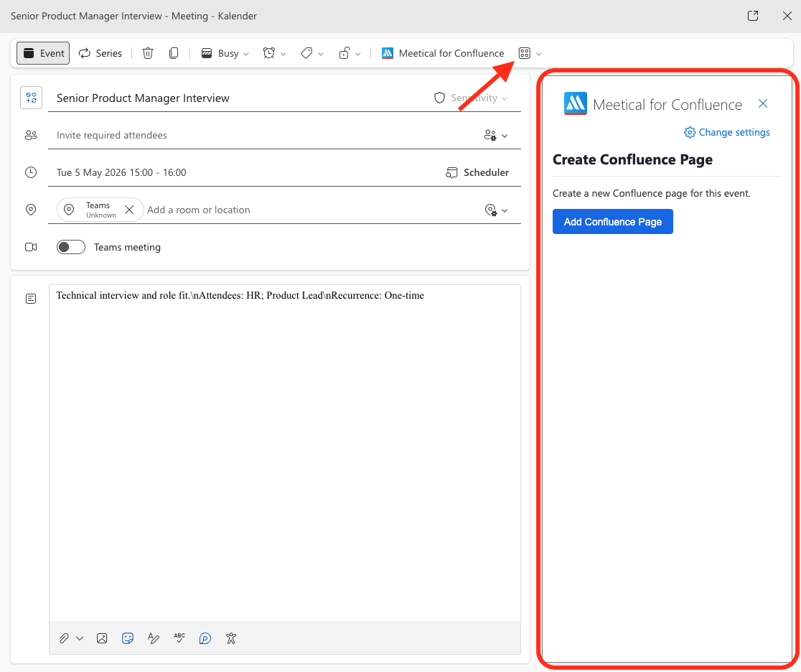Image resolution: width=801 pixels, height=672 pixels.
Task: Open attendee options settings icon
Action: tap(490, 136)
